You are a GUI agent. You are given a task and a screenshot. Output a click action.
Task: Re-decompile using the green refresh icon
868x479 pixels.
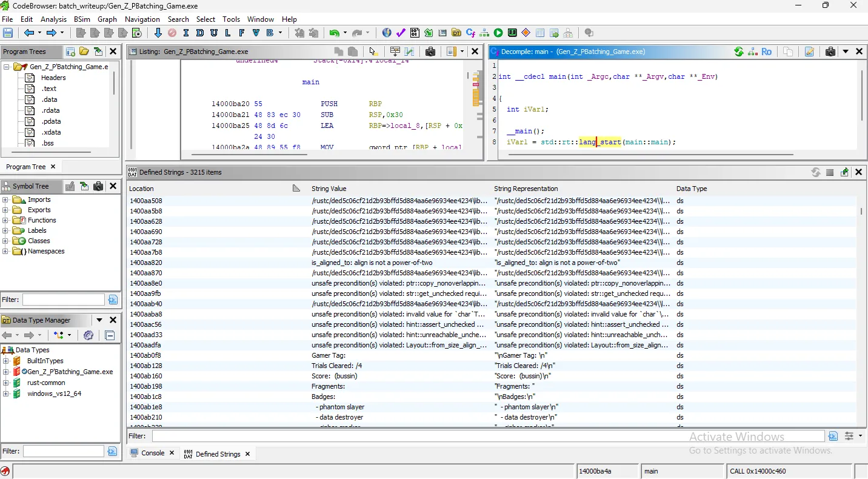click(x=738, y=52)
